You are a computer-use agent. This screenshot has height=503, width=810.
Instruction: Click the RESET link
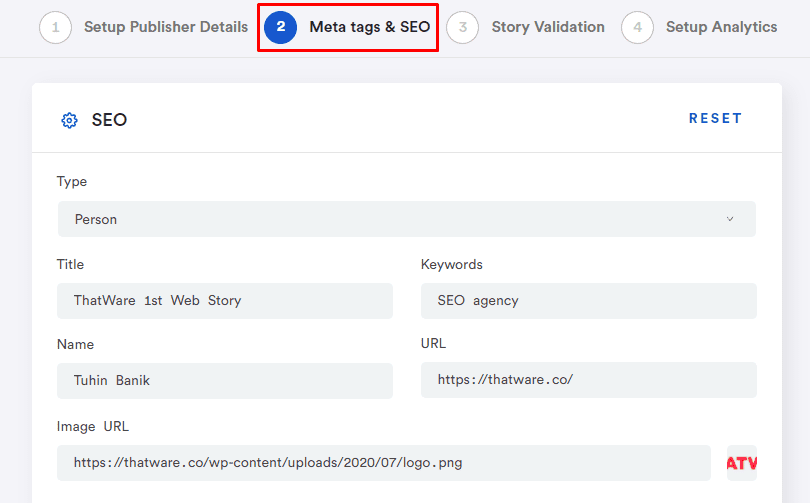(715, 118)
